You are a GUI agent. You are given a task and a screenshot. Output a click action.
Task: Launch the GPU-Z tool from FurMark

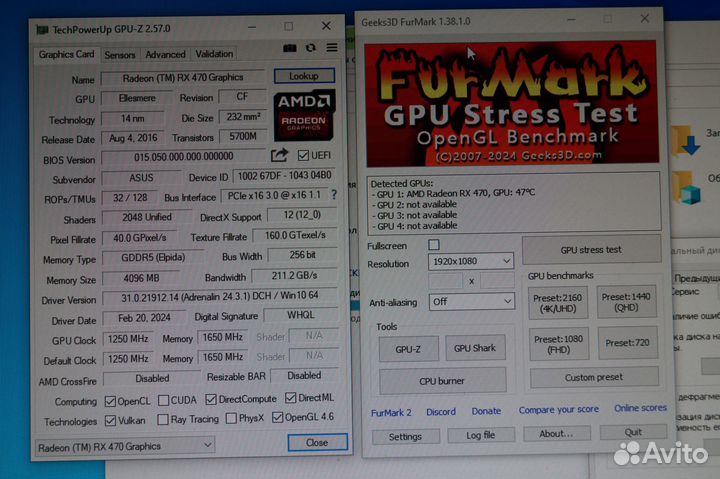coord(408,349)
